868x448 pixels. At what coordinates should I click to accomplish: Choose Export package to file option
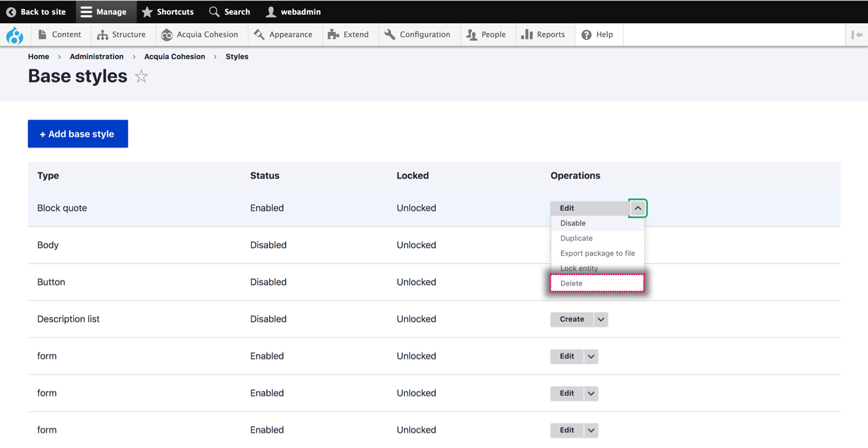pos(597,253)
